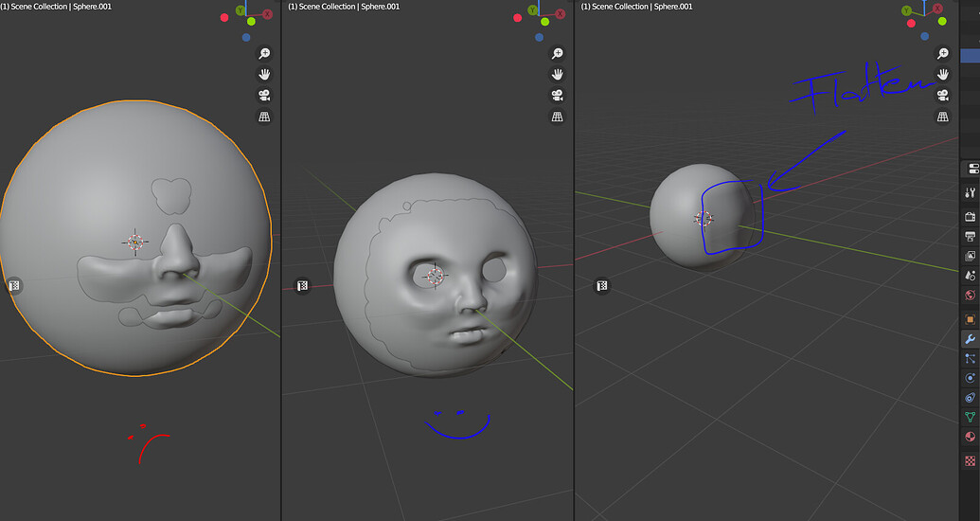Screen dimensions: 980x521
Task: Click the light green negative Y dot on left gizmo
Action: click(251, 21)
